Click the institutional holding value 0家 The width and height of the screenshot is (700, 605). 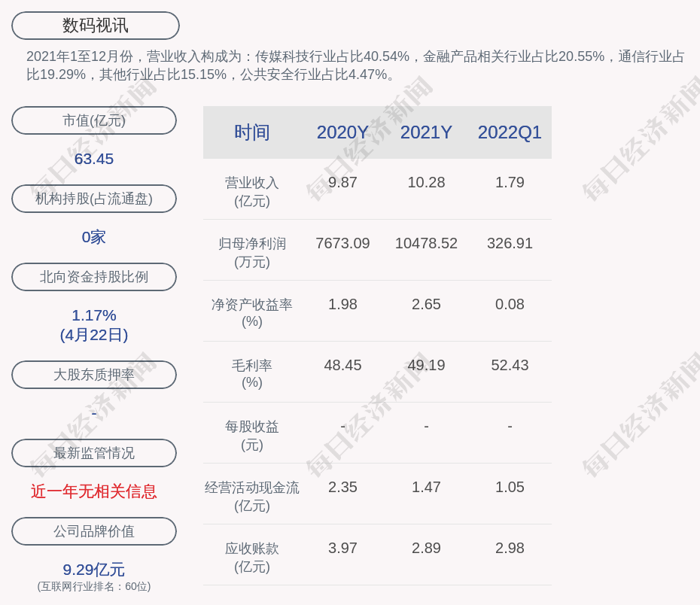94,237
